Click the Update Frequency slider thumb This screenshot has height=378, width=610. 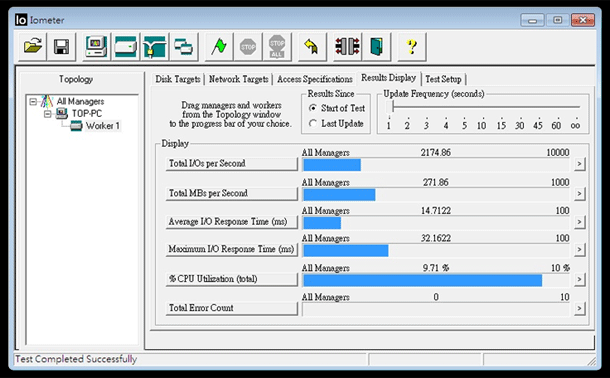pyautogui.click(x=390, y=107)
